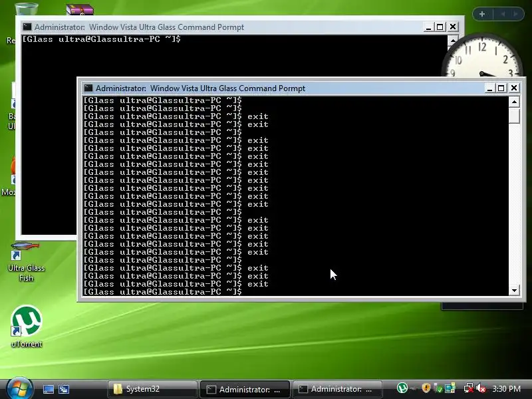
Task: Click the green checkmark tray icon
Action: pos(438,388)
